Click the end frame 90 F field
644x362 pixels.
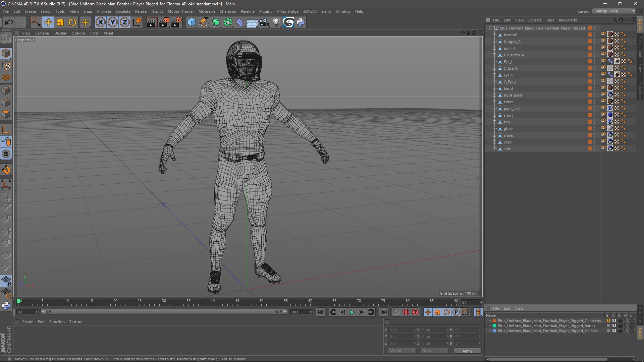301,312
